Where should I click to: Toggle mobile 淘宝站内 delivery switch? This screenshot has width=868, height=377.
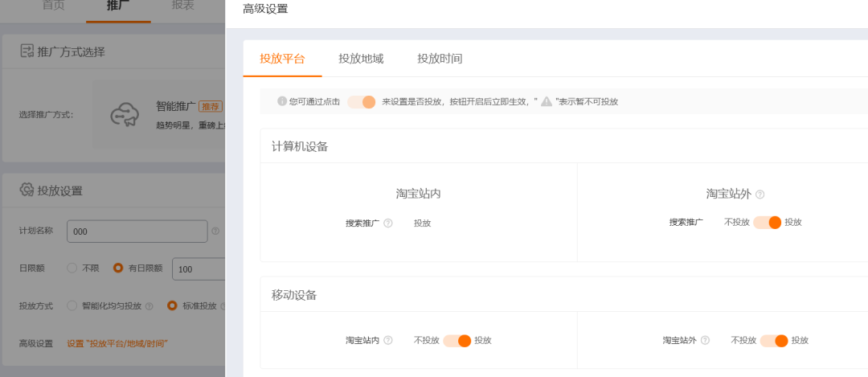(457, 341)
